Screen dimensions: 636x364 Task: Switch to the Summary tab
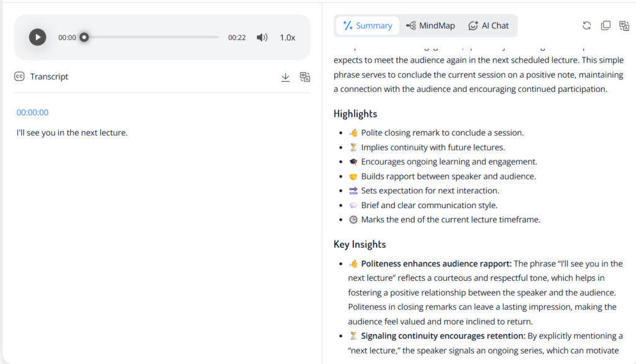[x=367, y=25]
